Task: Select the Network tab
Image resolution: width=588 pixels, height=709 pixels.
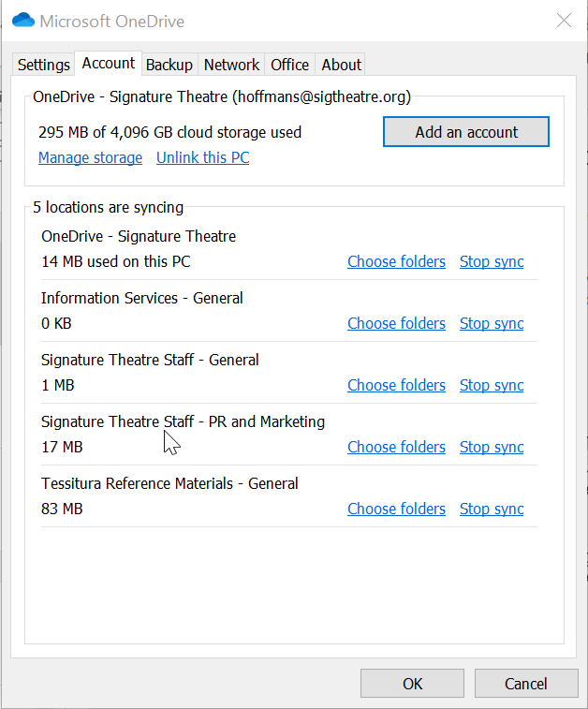Action: (231, 65)
